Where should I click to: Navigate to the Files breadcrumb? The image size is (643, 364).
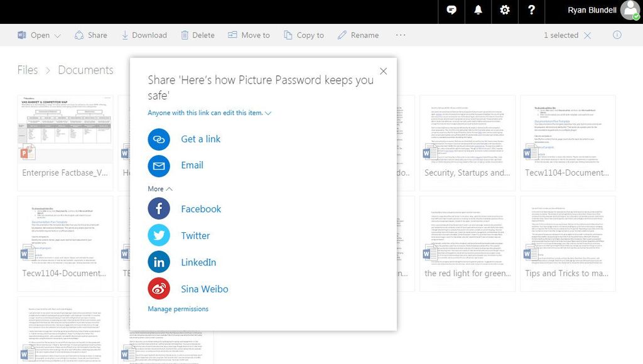coord(28,70)
